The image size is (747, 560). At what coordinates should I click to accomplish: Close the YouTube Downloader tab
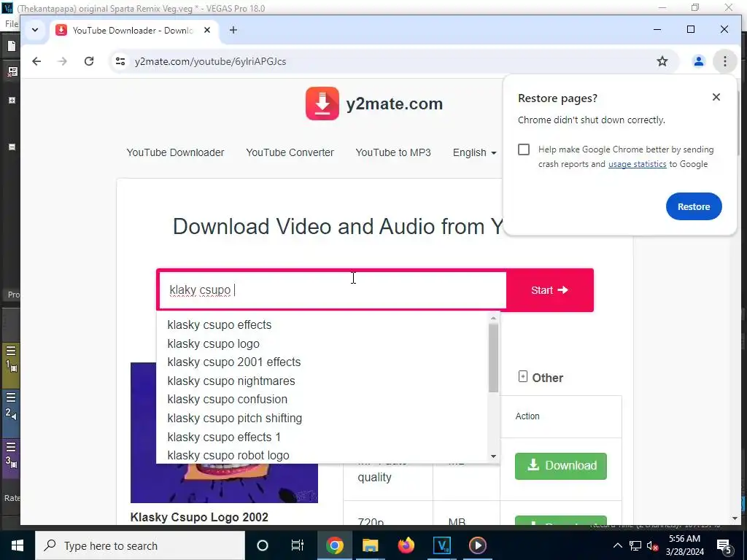tap(207, 30)
